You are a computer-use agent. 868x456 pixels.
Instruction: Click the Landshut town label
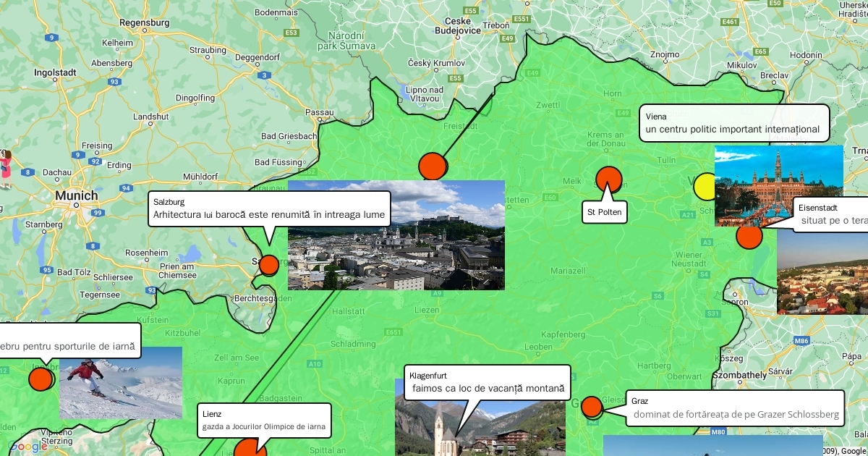tap(151, 117)
